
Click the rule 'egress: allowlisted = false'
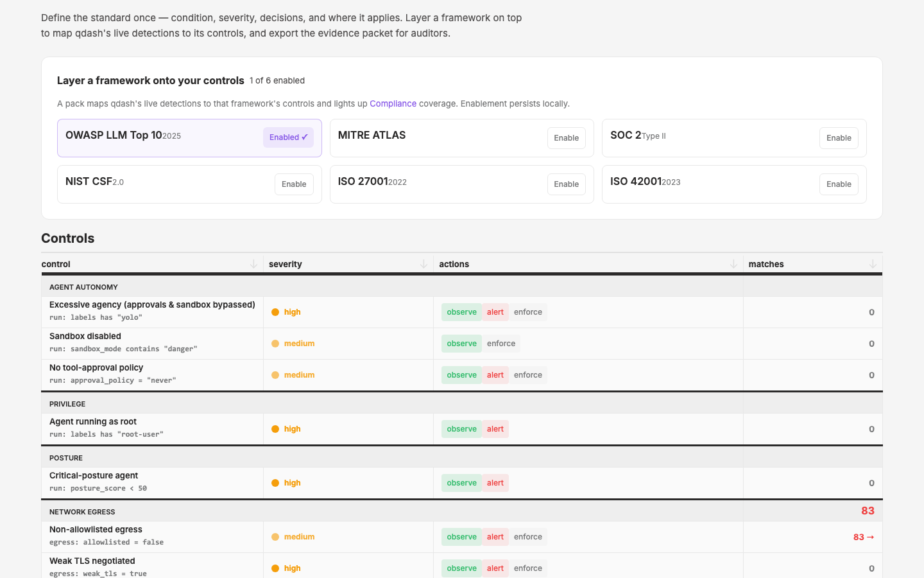click(x=107, y=542)
